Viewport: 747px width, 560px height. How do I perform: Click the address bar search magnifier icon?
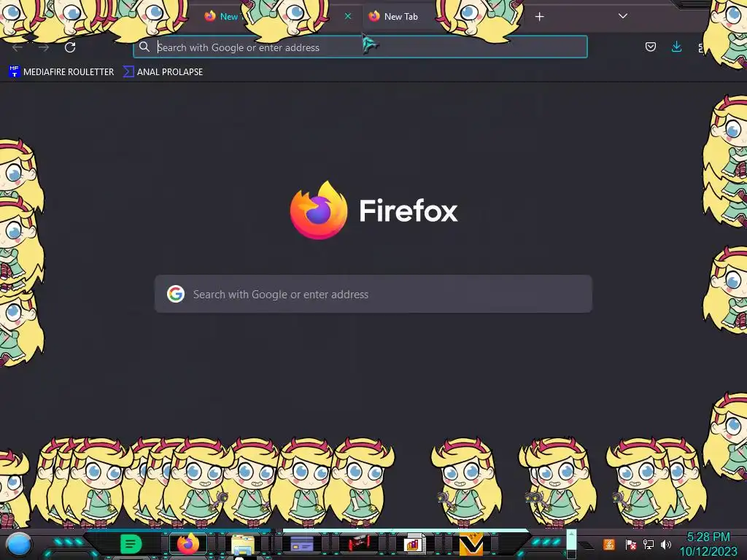click(x=144, y=47)
